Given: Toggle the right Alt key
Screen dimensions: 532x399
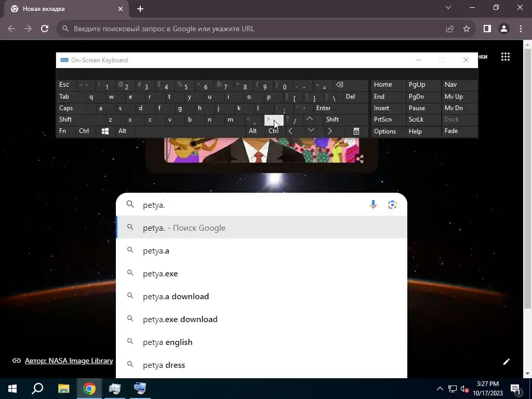Looking at the screenshot, I should tap(255, 131).
